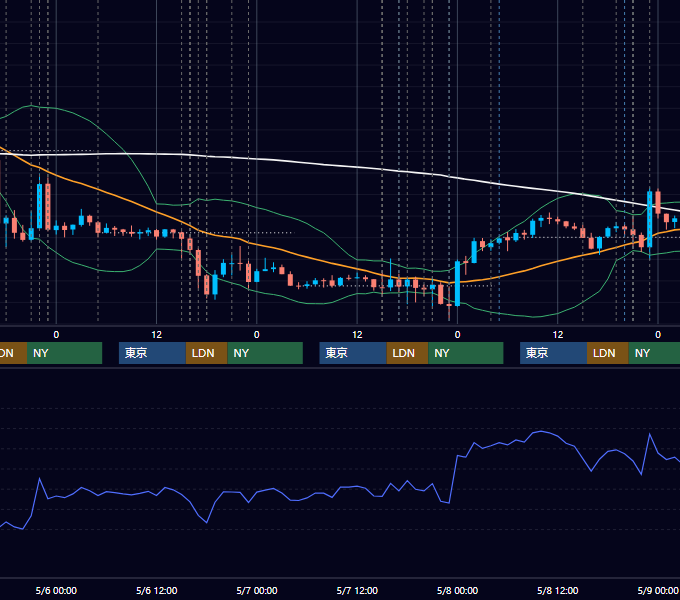Click the 5/6 00:00 date label
Screen dimensions: 680x600
(56, 590)
